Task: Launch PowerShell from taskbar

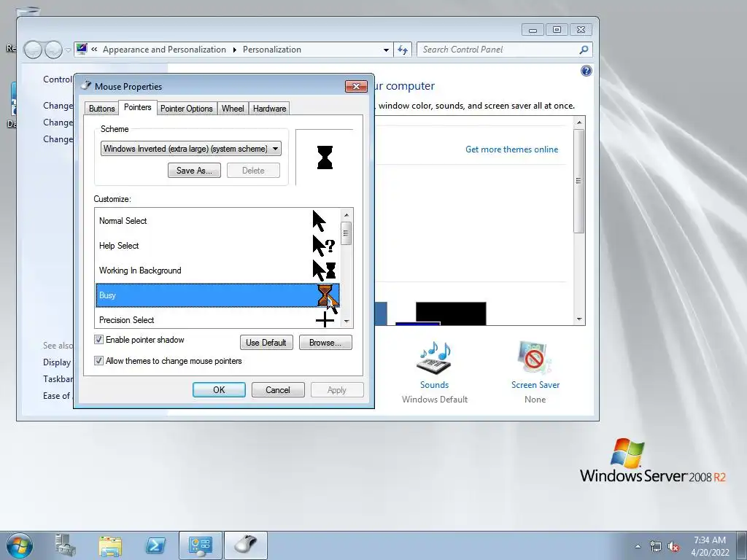Action: tap(155, 545)
